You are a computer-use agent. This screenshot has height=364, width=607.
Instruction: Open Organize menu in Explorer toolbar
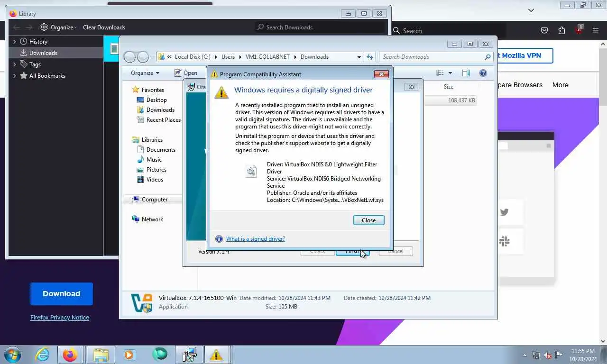145,73
